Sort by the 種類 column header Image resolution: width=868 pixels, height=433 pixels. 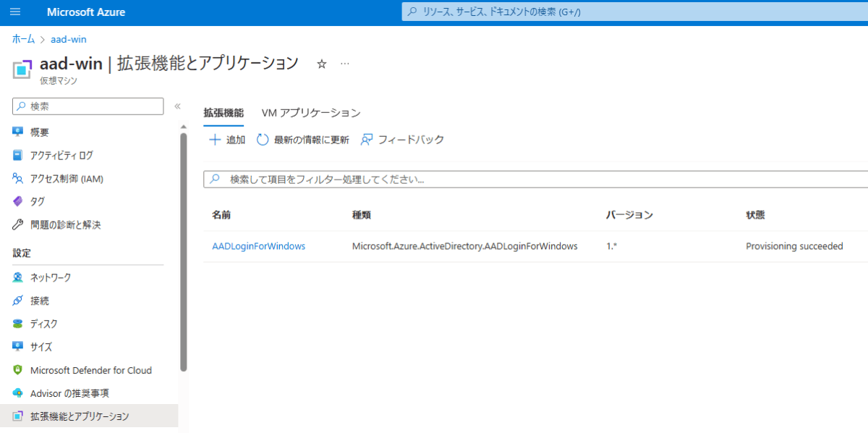362,215
